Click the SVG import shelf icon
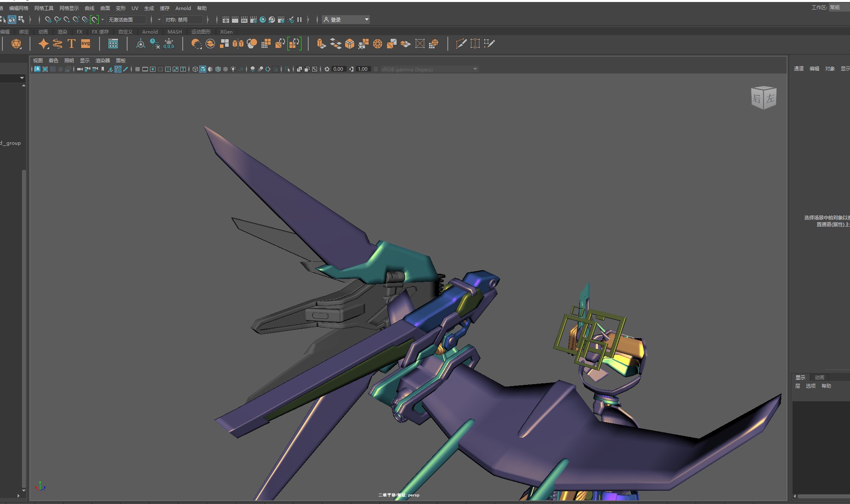Screen dimensions: 850x504 coord(86,44)
